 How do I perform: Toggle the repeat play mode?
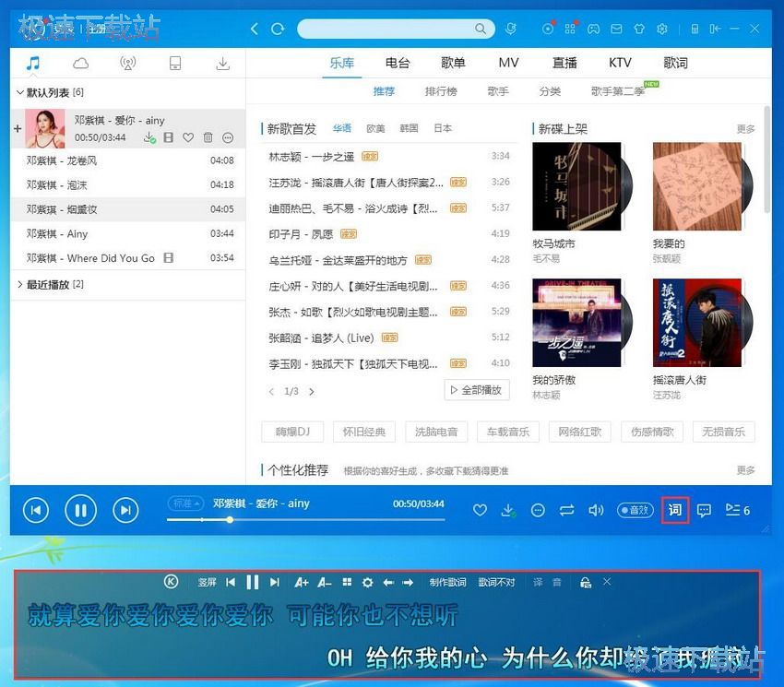tap(567, 511)
